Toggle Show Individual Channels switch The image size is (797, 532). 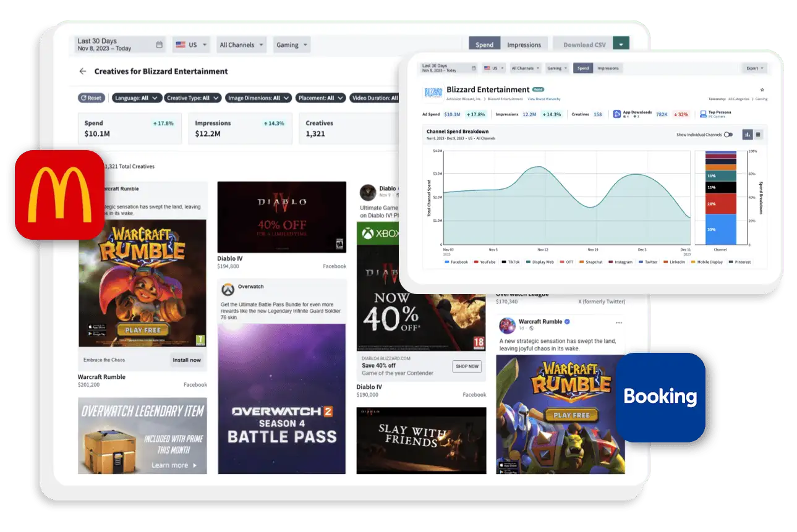pos(728,135)
